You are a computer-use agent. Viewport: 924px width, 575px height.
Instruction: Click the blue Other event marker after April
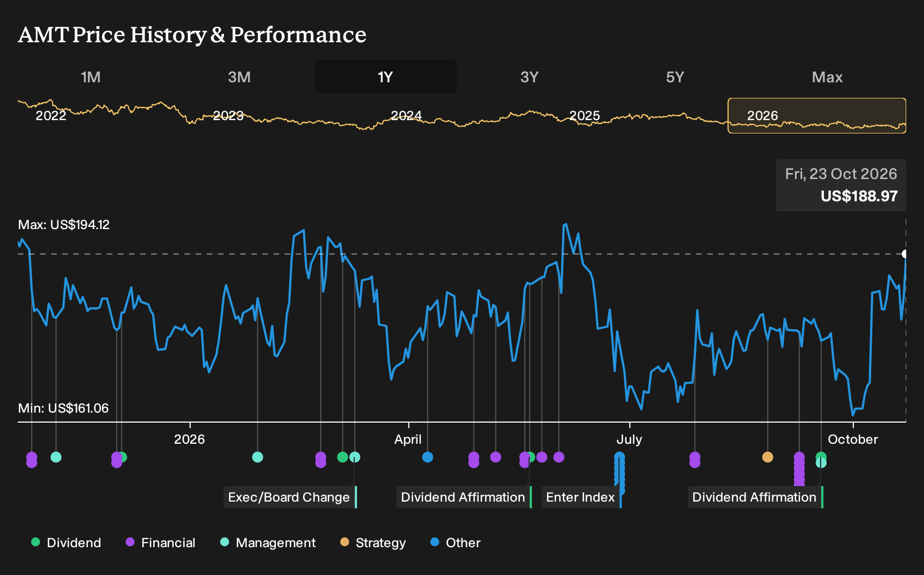tap(428, 457)
